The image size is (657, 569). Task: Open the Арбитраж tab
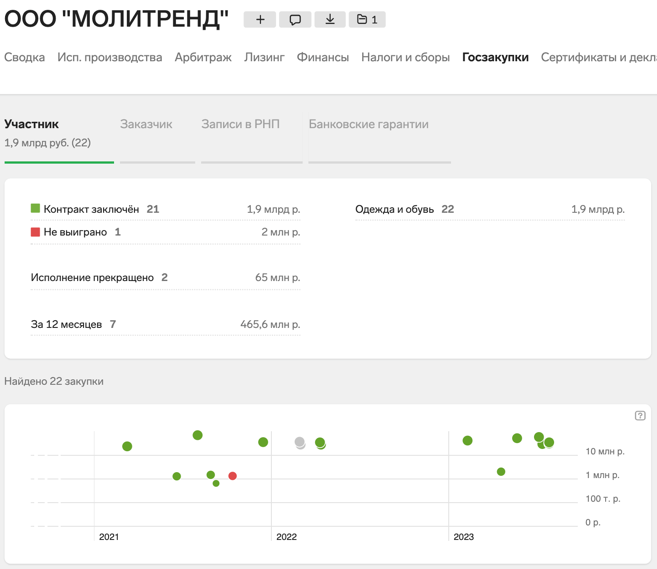click(203, 57)
